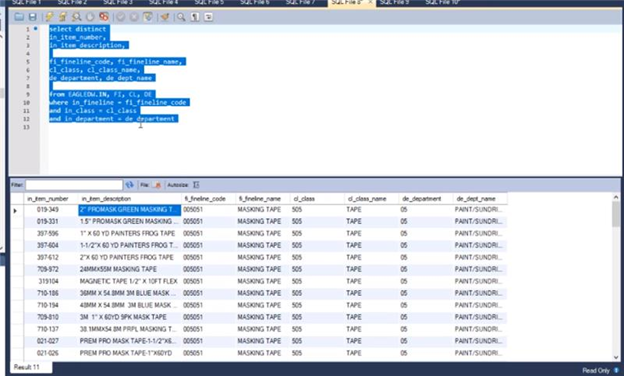Click the result grid scrollbar down arrow
Viewport: 624px width, 376px height.
click(616, 357)
